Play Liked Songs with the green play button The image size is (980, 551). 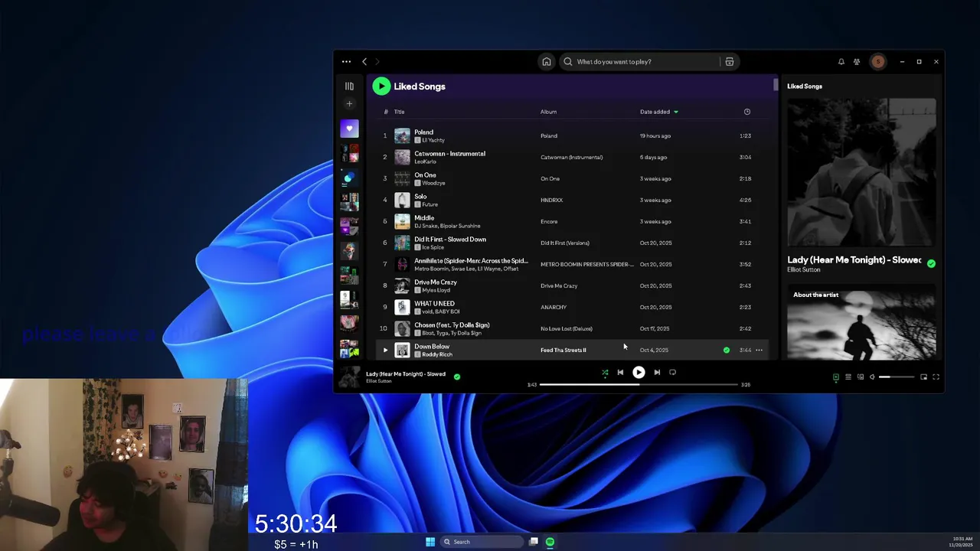click(x=381, y=86)
